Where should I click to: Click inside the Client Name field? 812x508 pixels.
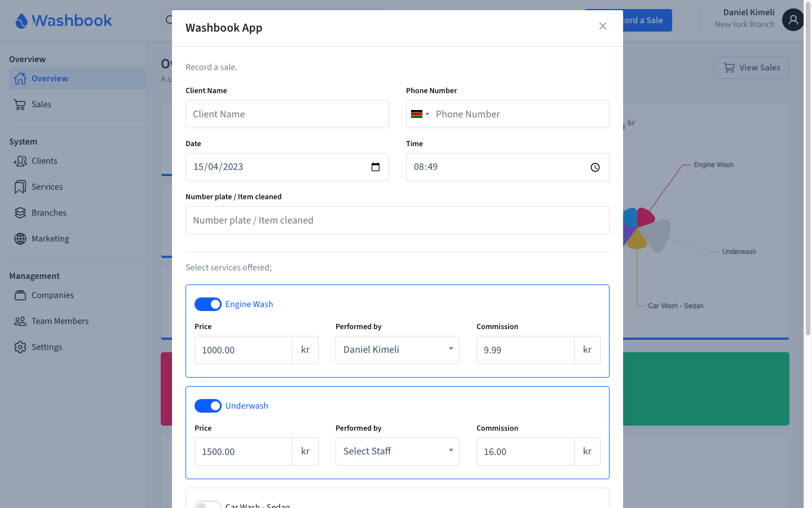tap(287, 113)
